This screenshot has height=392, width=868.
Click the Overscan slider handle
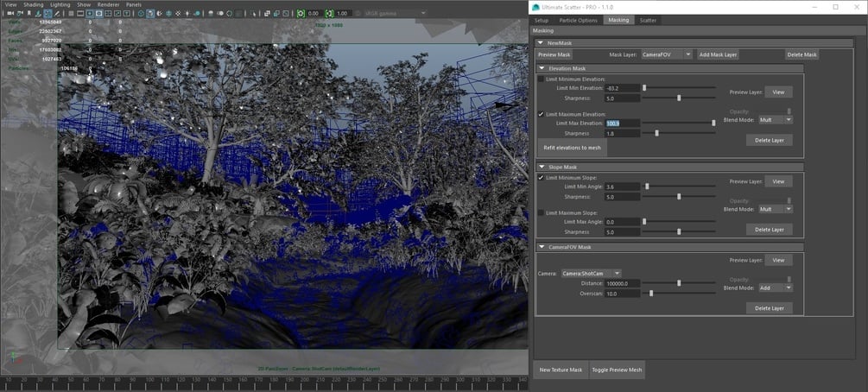651,294
